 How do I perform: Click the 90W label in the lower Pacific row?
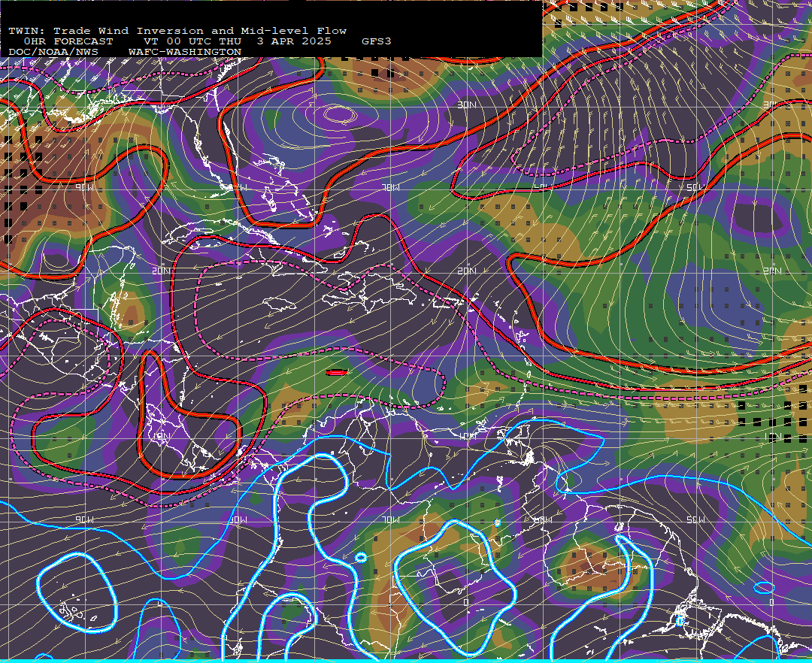85,519
